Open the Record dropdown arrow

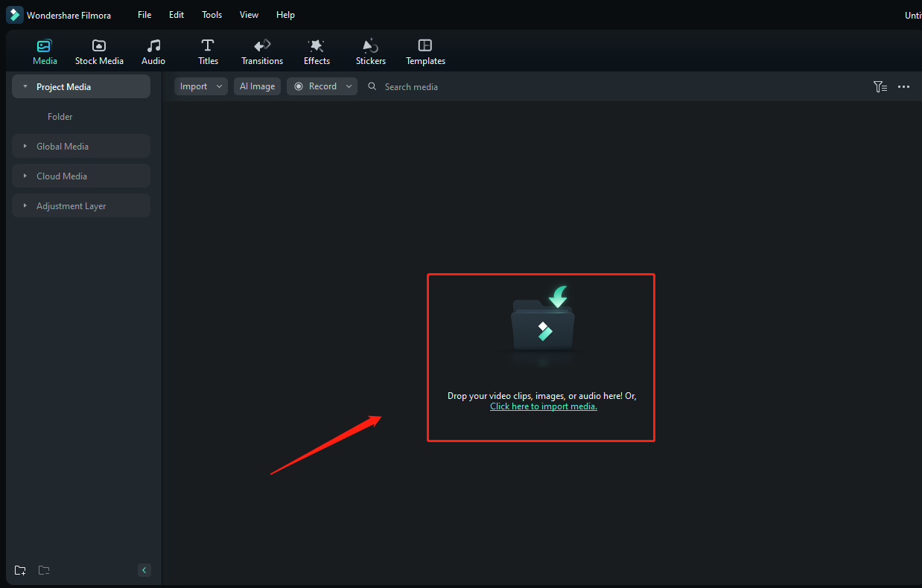pyautogui.click(x=349, y=86)
